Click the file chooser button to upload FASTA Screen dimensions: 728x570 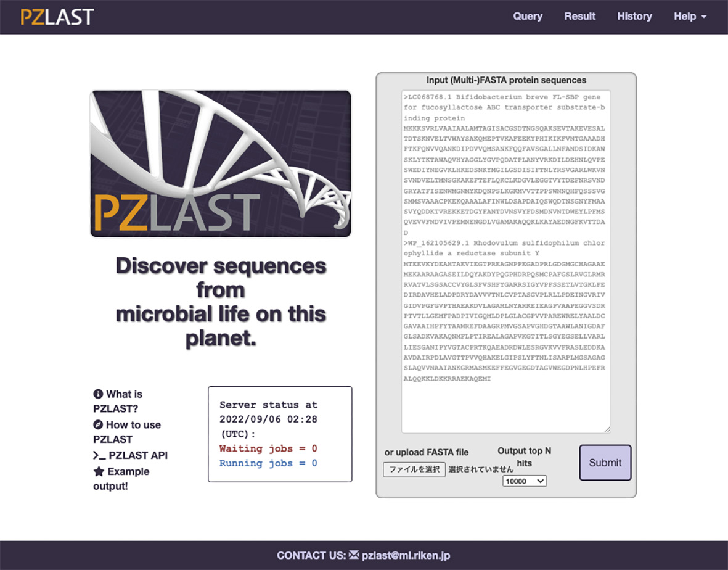(414, 469)
